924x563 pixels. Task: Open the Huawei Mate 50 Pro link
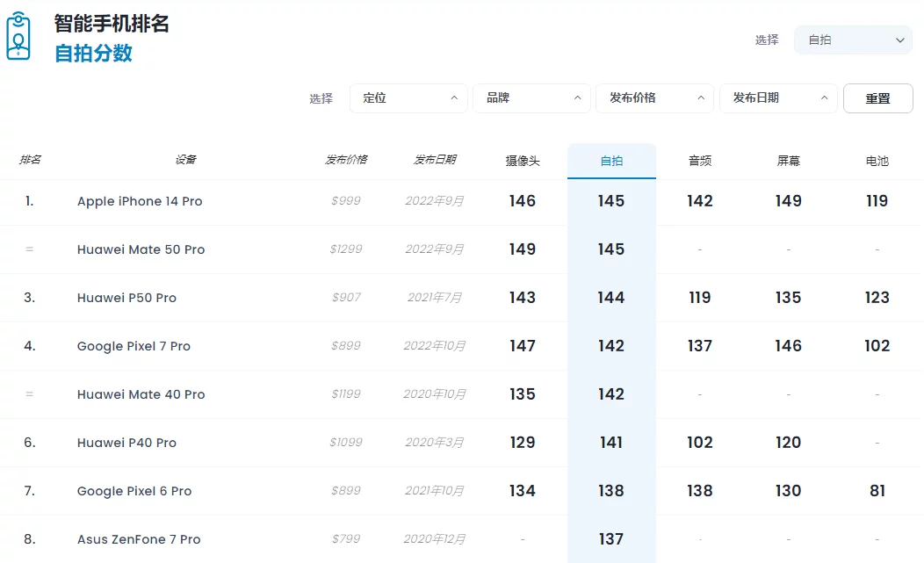pyautogui.click(x=141, y=250)
